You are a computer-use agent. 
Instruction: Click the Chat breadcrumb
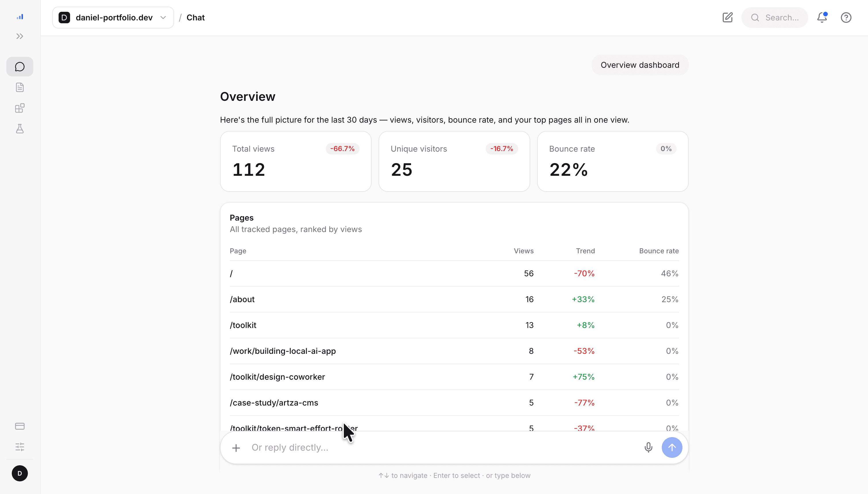click(x=195, y=18)
